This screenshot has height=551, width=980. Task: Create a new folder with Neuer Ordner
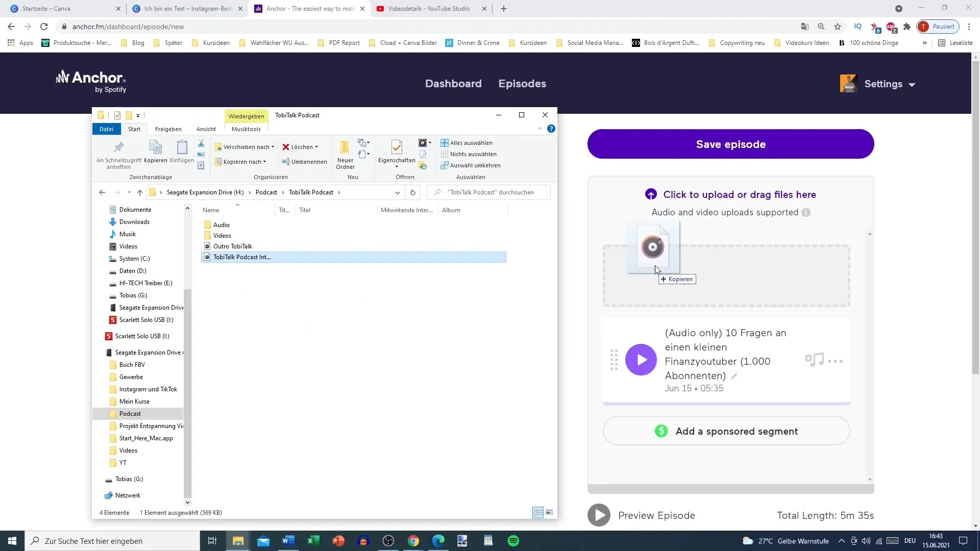pos(345,155)
